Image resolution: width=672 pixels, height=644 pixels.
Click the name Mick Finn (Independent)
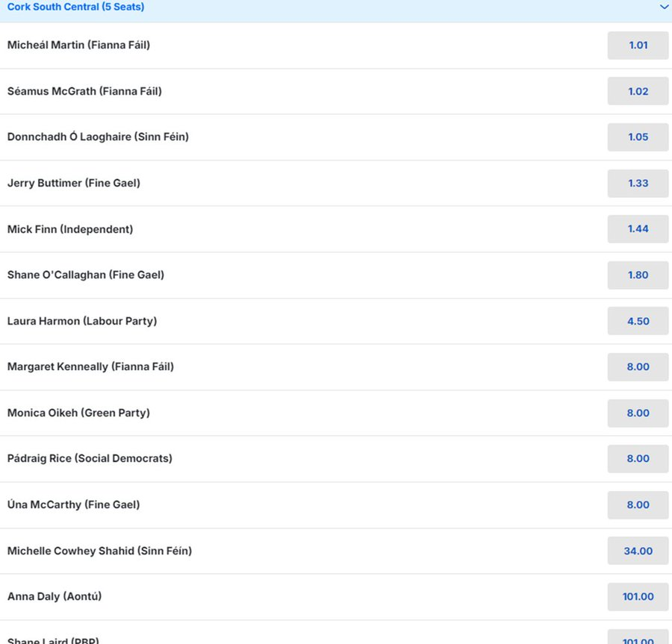[70, 230]
